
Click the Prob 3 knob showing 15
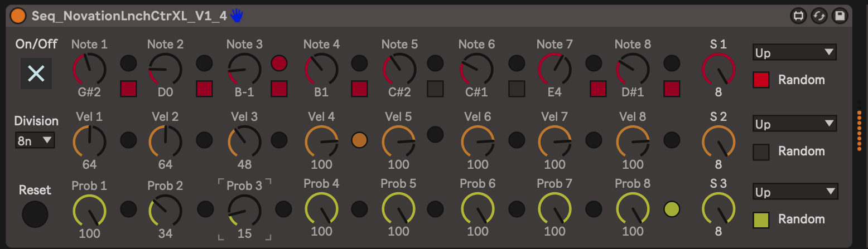(244, 211)
